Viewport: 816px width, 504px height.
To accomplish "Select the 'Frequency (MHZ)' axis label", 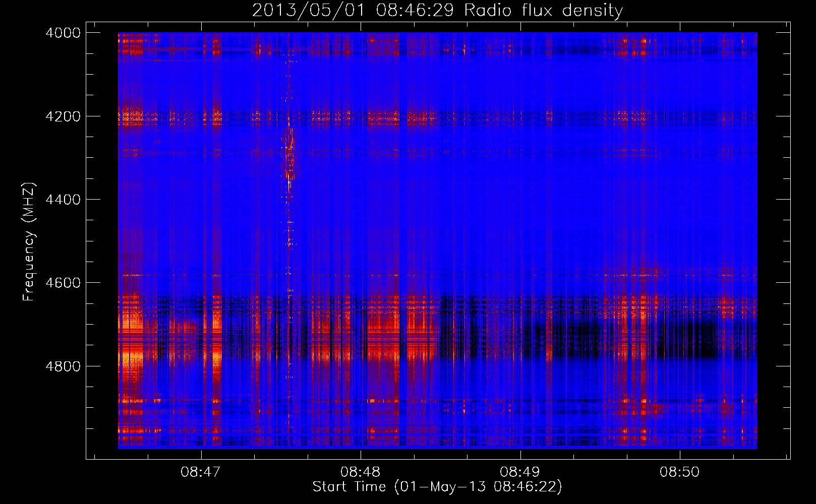I will click(29, 242).
